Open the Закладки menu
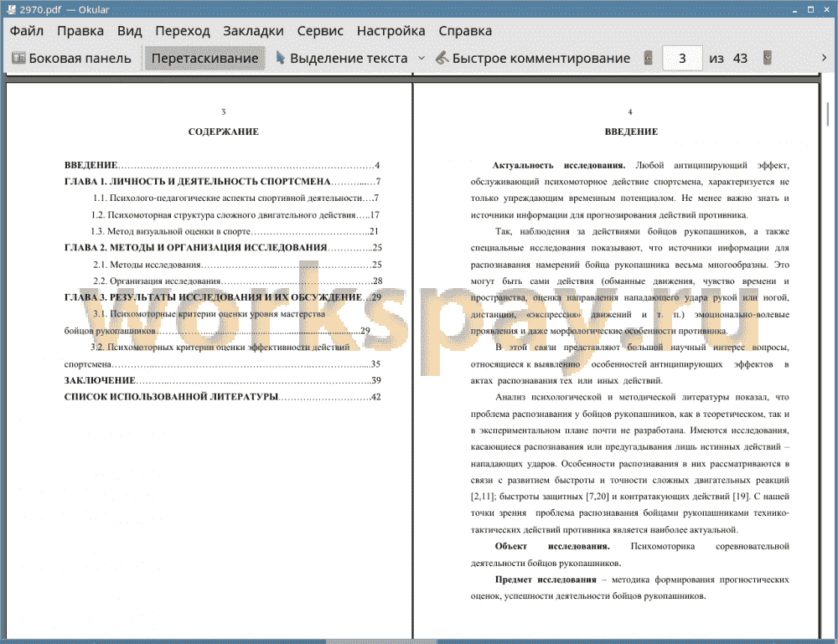Image resolution: width=838 pixels, height=644 pixels. pyautogui.click(x=253, y=31)
